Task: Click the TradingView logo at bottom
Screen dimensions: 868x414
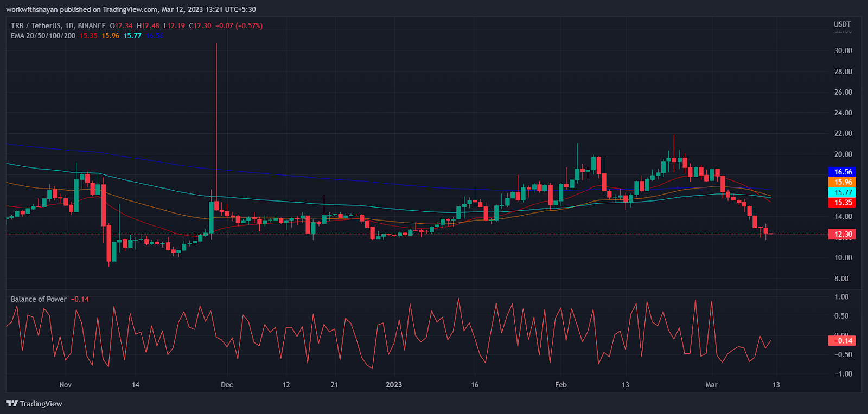Action: tap(34, 404)
